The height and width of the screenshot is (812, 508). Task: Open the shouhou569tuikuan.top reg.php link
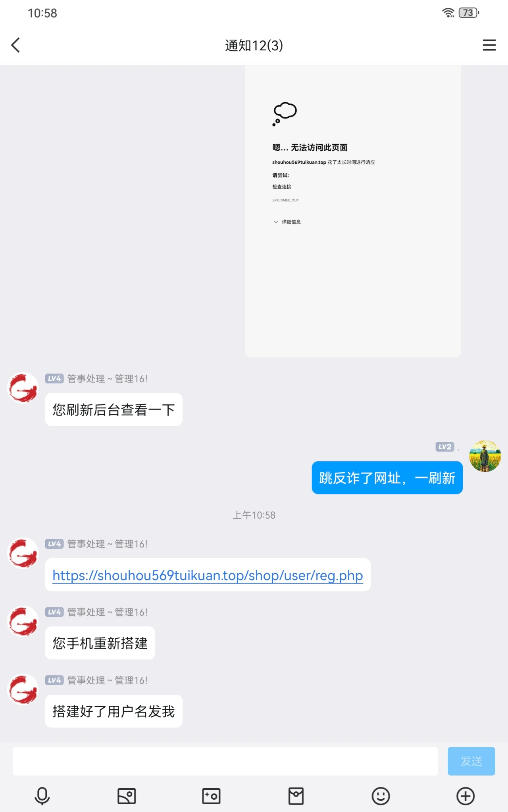[208, 575]
